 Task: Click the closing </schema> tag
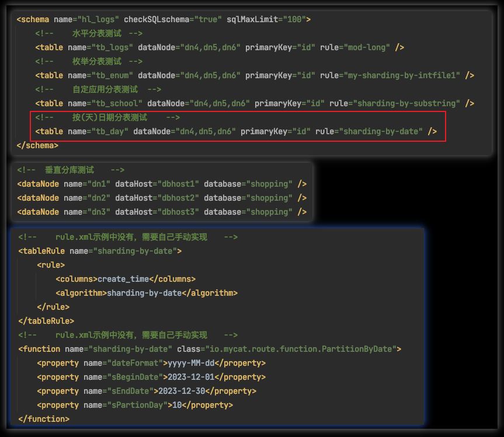[37, 145]
